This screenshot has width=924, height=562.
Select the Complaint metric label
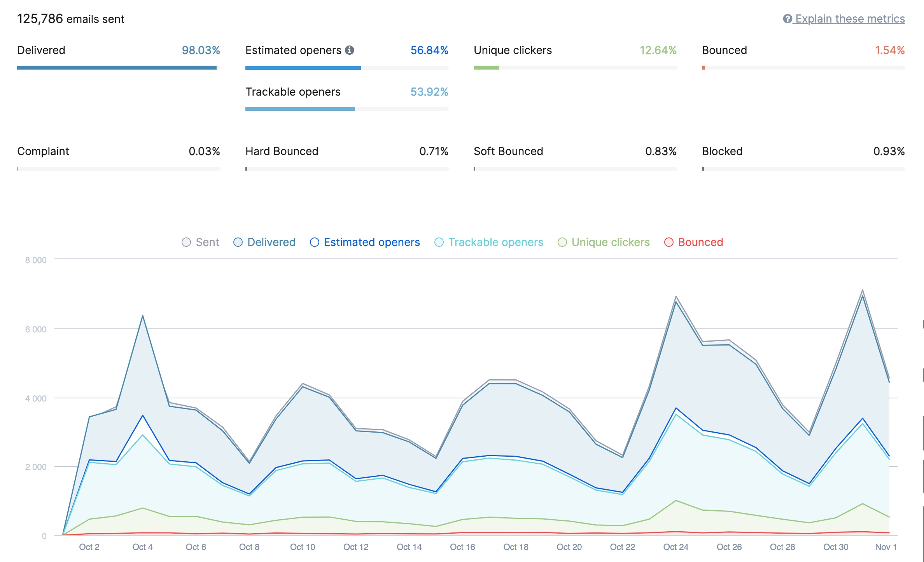coord(43,151)
